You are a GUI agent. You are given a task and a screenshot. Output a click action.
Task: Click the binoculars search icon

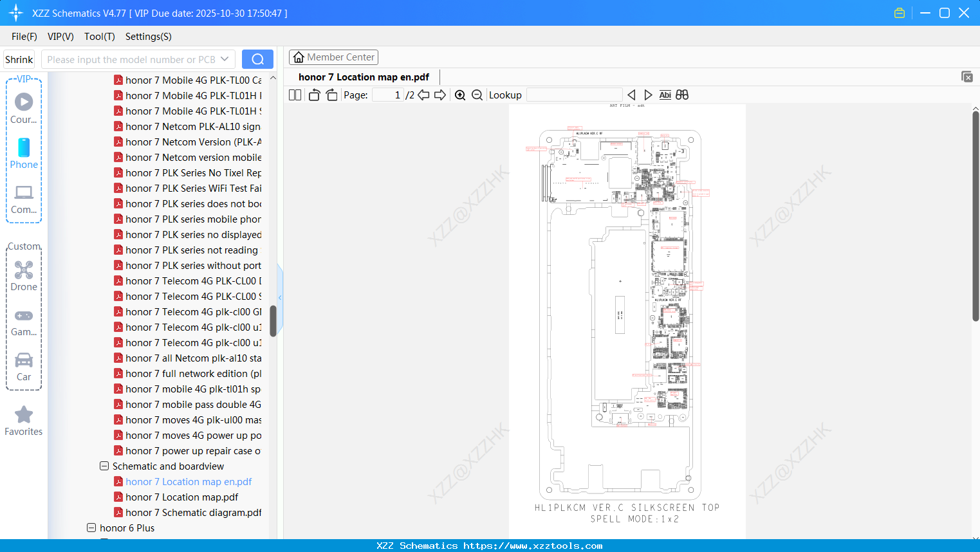pos(682,95)
